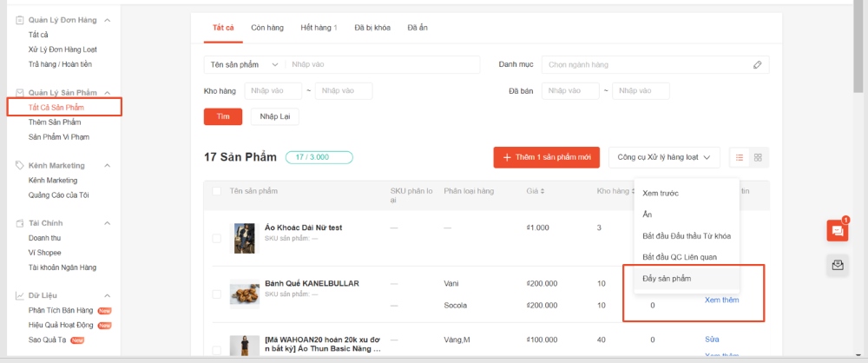Open Tất Cả Sản Phẩm in sidebar

pyautogui.click(x=56, y=108)
